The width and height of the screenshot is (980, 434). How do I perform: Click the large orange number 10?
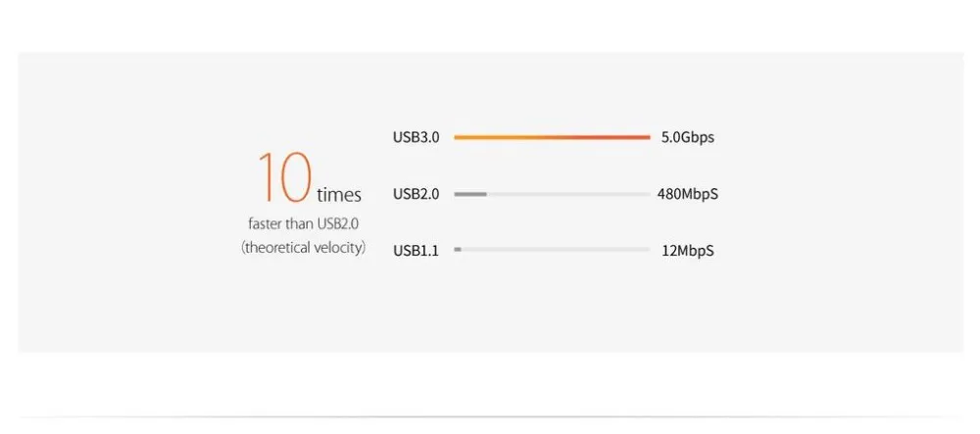pyautogui.click(x=284, y=177)
